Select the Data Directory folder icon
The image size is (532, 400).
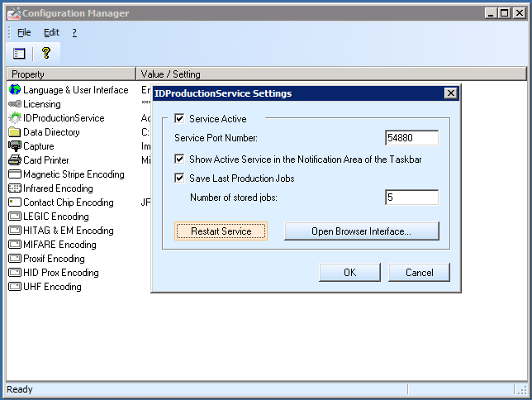tap(14, 132)
